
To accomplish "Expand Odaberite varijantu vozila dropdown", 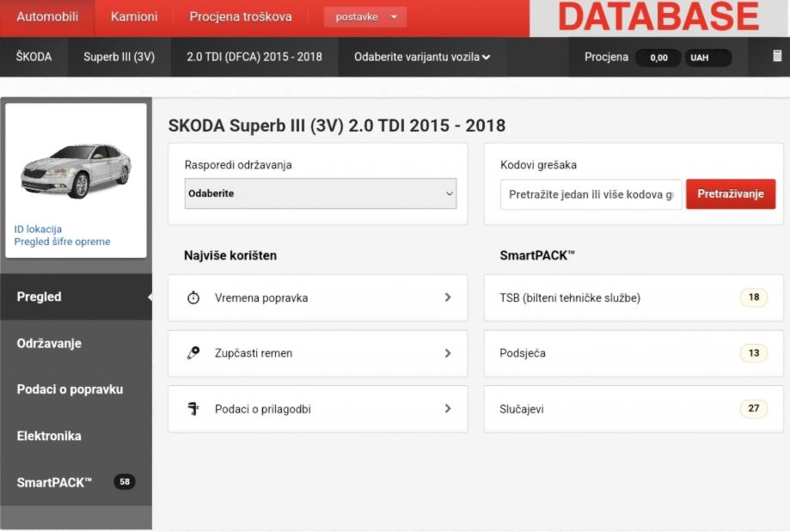I will pyautogui.click(x=422, y=57).
